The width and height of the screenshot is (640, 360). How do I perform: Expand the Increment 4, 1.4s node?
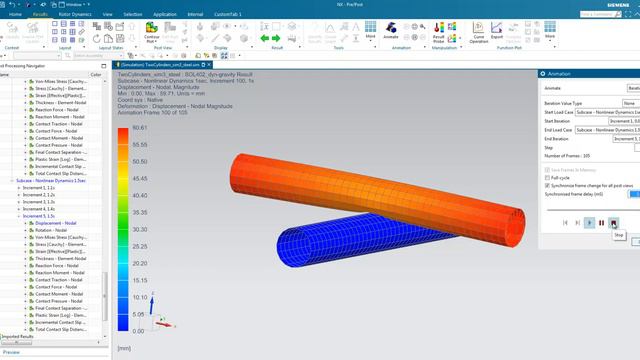[x=18, y=209]
